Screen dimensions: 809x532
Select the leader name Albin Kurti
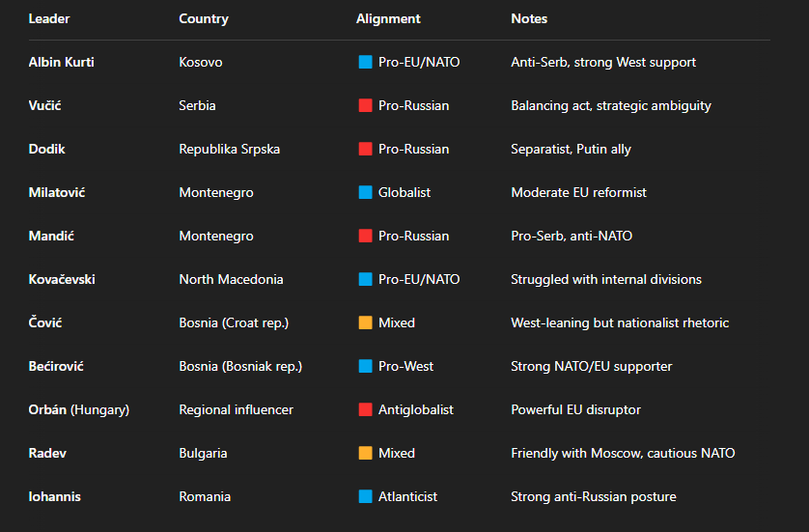[x=62, y=62]
